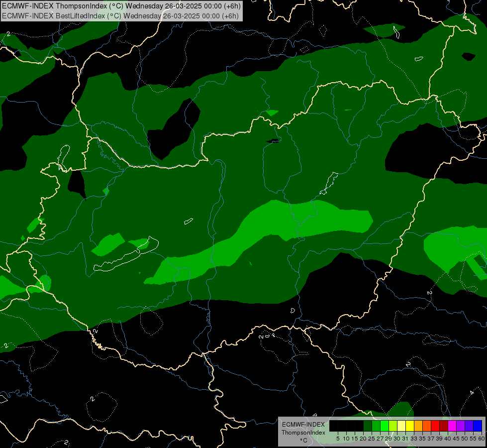487x448 pixels.
Task: Choose the purple 45–50 legend swatch
Action: pos(461,426)
